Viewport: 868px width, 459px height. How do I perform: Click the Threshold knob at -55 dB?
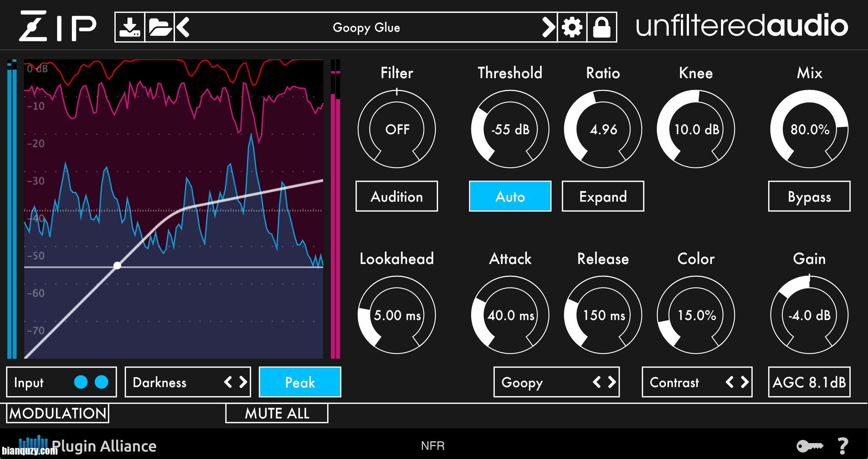[x=510, y=129]
